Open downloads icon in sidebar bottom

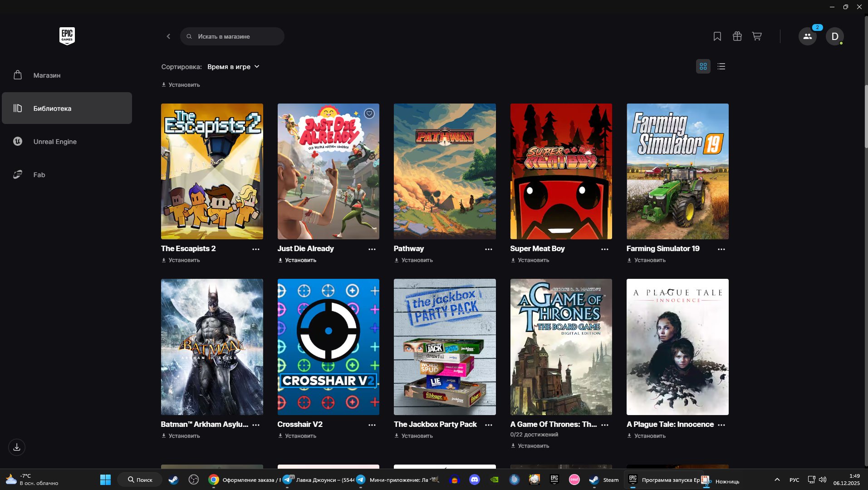[17, 447]
